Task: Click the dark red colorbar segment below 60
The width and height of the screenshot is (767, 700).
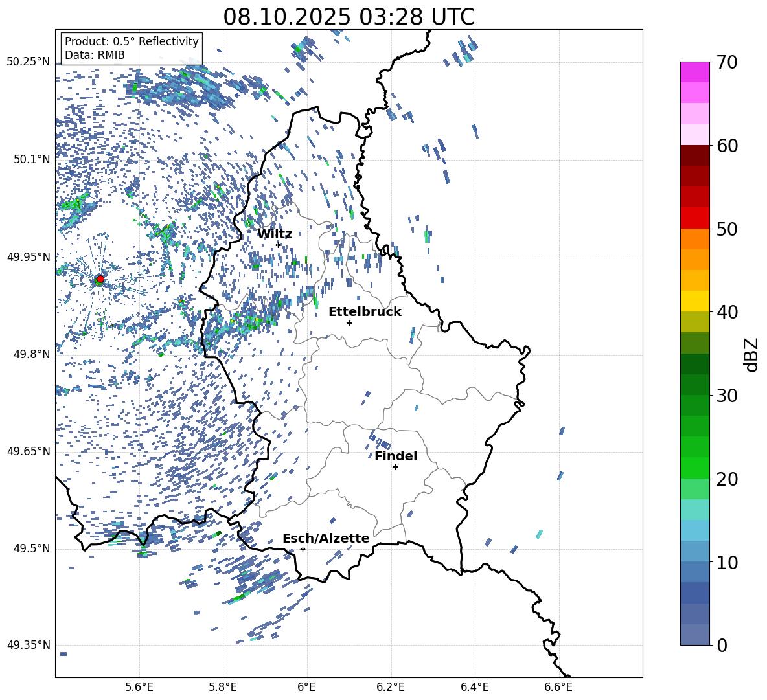Action: 694,155
